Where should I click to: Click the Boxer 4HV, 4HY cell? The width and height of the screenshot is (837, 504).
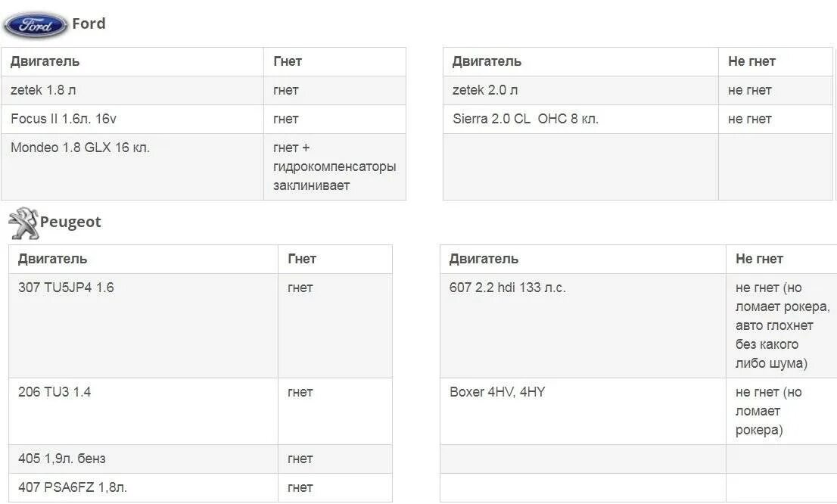(x=583, y=411)
